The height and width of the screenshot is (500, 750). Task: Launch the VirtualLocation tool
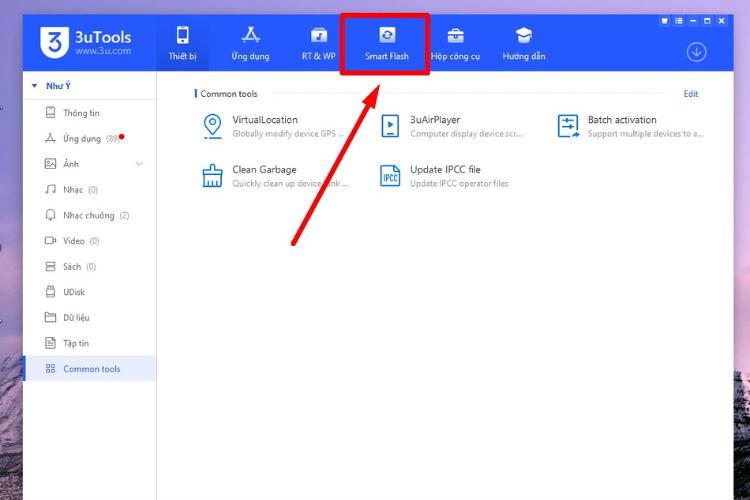[274, 126]
